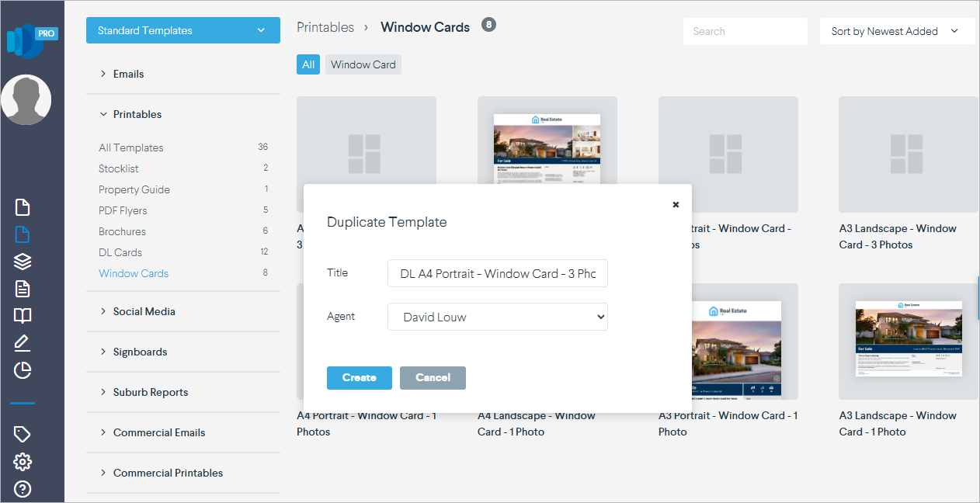Click the lined document sidebar icon
Viewport: 980px width, 503px height.
tap(23, 289)
